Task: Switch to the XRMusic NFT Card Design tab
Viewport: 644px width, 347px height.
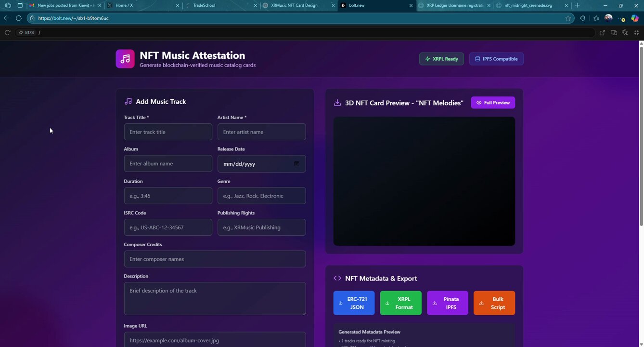Action: tap(296, 5)
